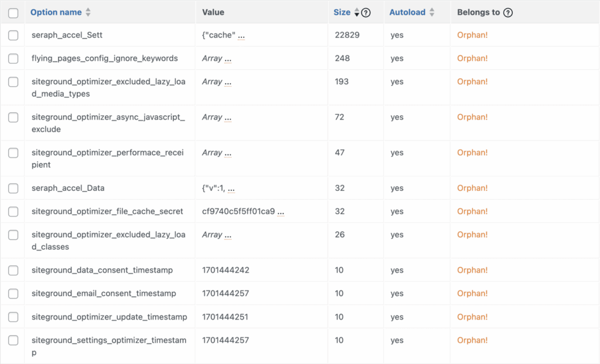Screen dimensions: 600x364
Task: Check the excluded_lazy_load_classes row checkbox
Action: click(x=13, y=235)
